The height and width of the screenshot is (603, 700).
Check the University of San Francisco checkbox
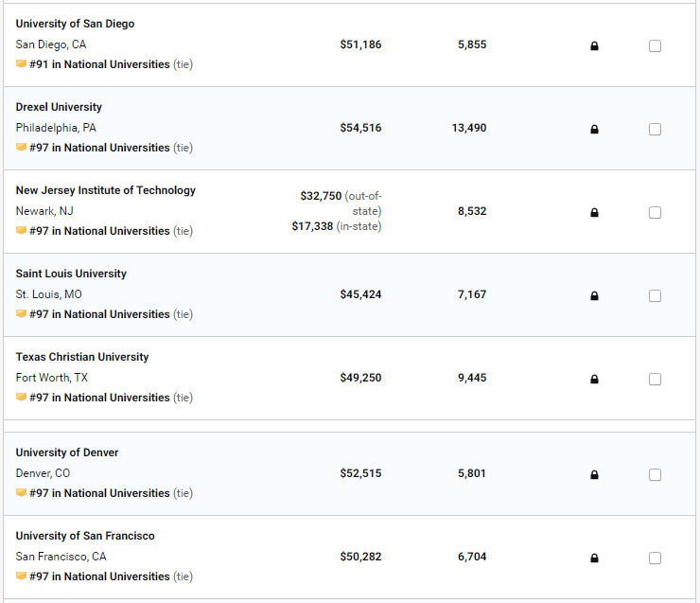[x=655, y=559]
